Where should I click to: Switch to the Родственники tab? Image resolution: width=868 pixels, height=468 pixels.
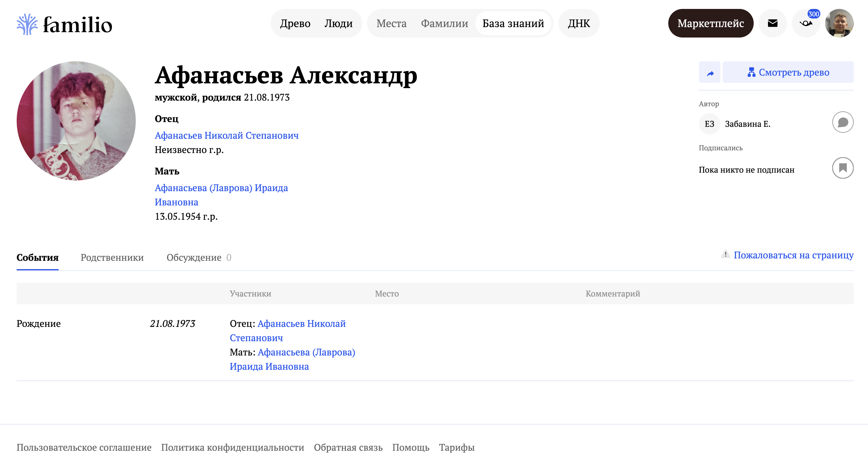click(x=112, y=258)
